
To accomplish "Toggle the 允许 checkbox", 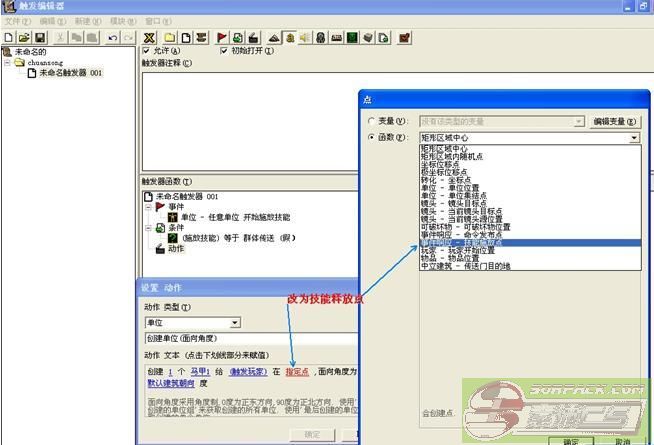I will [147, 50].
